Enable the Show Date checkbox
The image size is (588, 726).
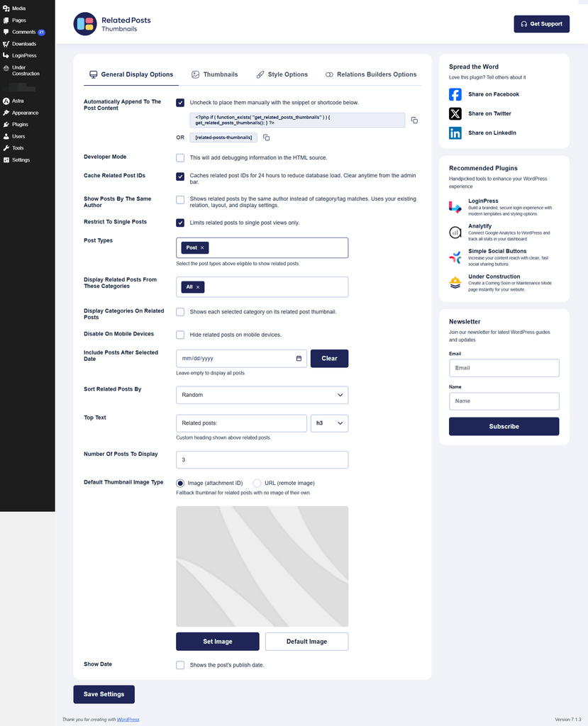[x=180, y=665]
